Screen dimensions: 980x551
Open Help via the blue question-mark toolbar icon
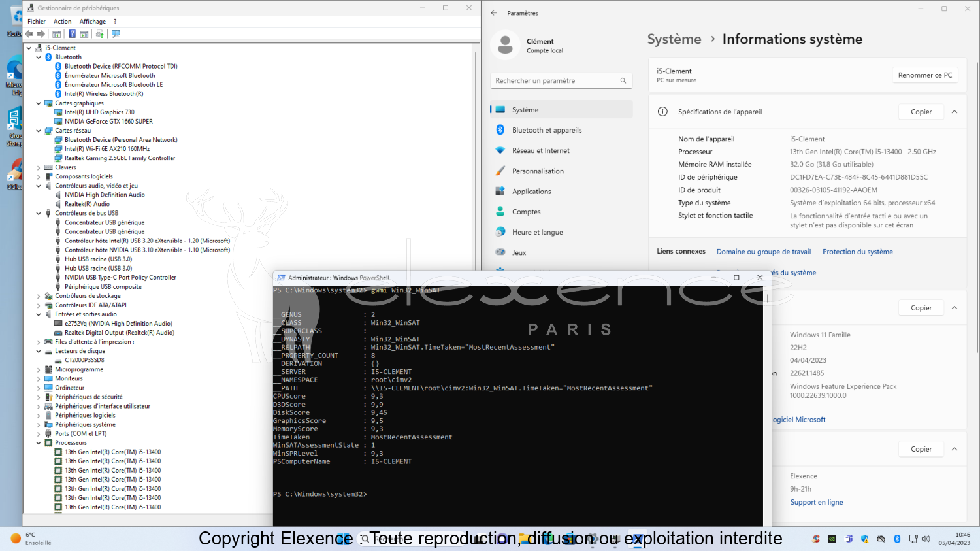72,34
